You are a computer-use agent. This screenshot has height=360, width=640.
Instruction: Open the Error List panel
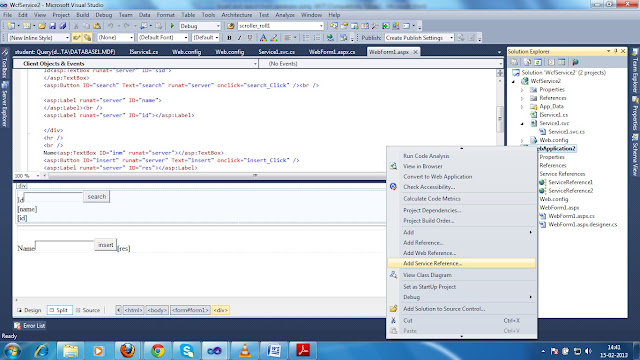(x=30, y=326)
